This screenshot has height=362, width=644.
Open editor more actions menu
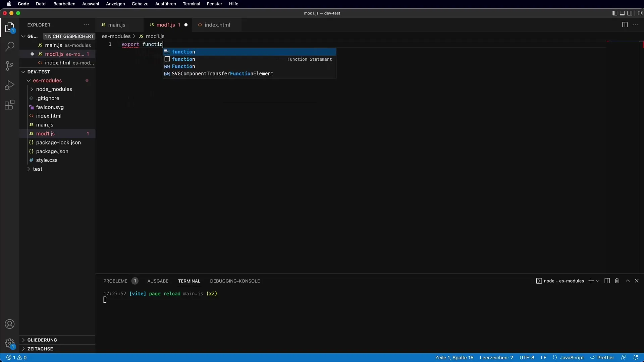pos(635,25)
